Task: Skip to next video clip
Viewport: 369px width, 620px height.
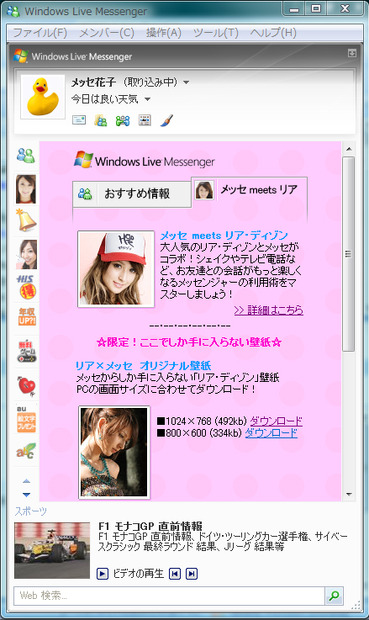Action: (192, 573)
